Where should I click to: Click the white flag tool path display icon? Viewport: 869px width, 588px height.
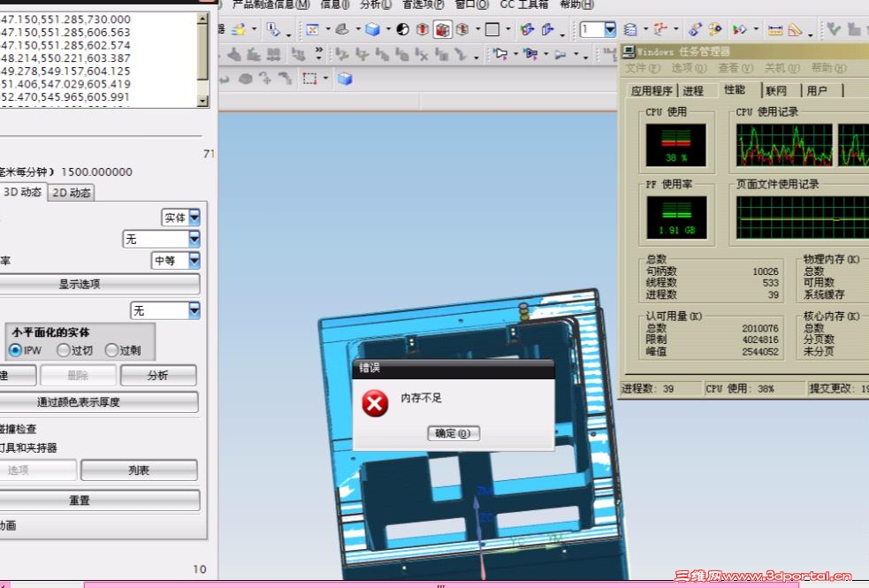coord(500,54)
